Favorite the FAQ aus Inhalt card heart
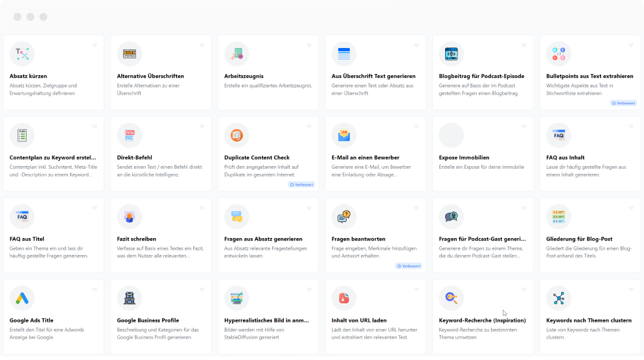The height and width of the screenshot is (360, 644). pyautogui.click(x=631, y=126)
